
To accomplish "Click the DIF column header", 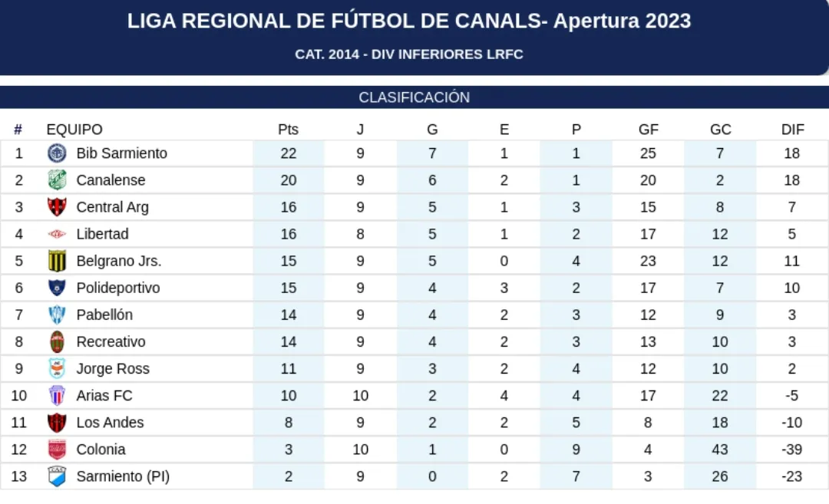I will point(792,130).
